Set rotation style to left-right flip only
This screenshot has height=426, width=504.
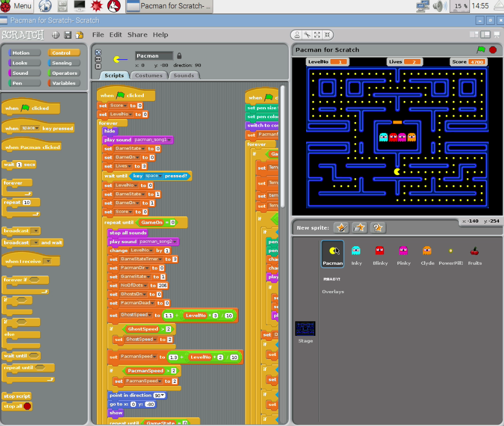98,59
